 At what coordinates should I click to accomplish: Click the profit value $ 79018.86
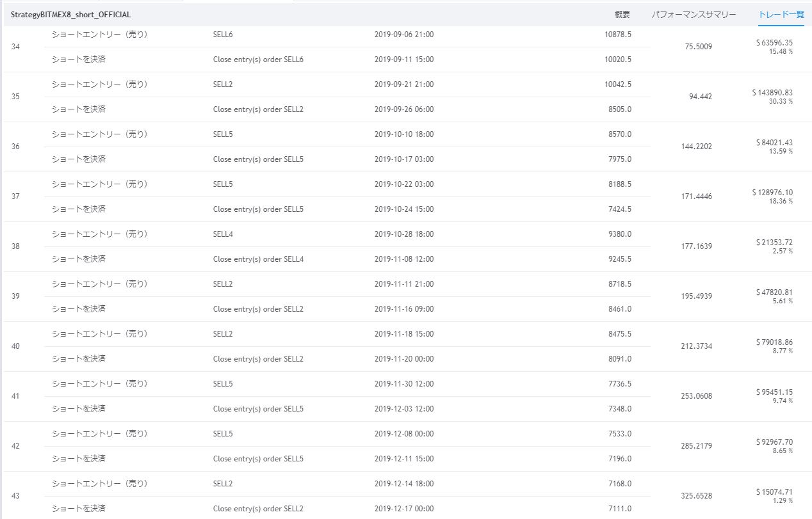point(774,342)
